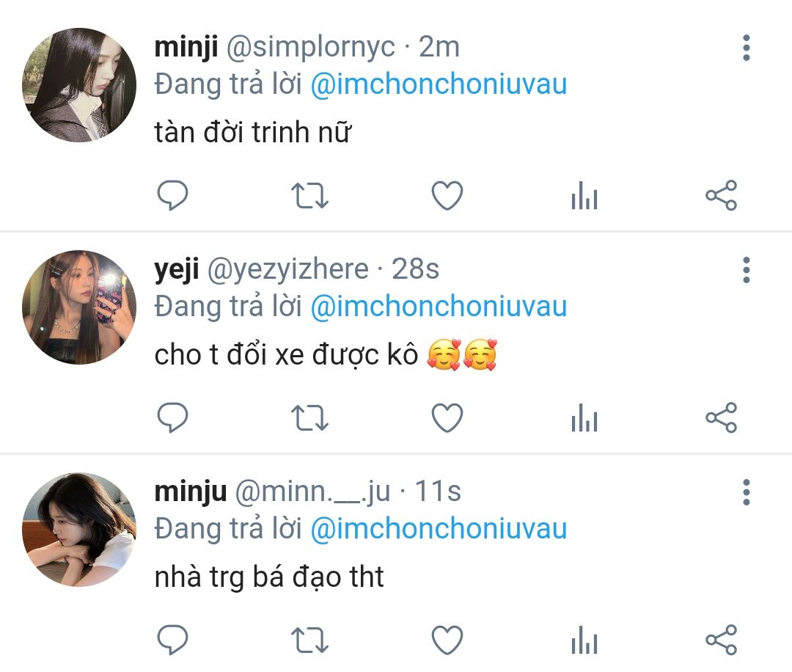
Task: Share yeji's tweet
Action: click(722, 417)
